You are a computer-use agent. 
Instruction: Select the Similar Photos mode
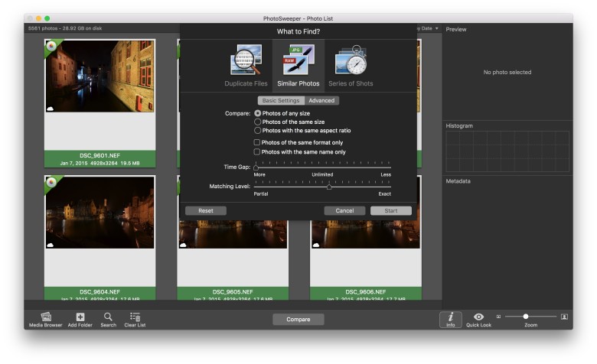[x=298, y=66]
